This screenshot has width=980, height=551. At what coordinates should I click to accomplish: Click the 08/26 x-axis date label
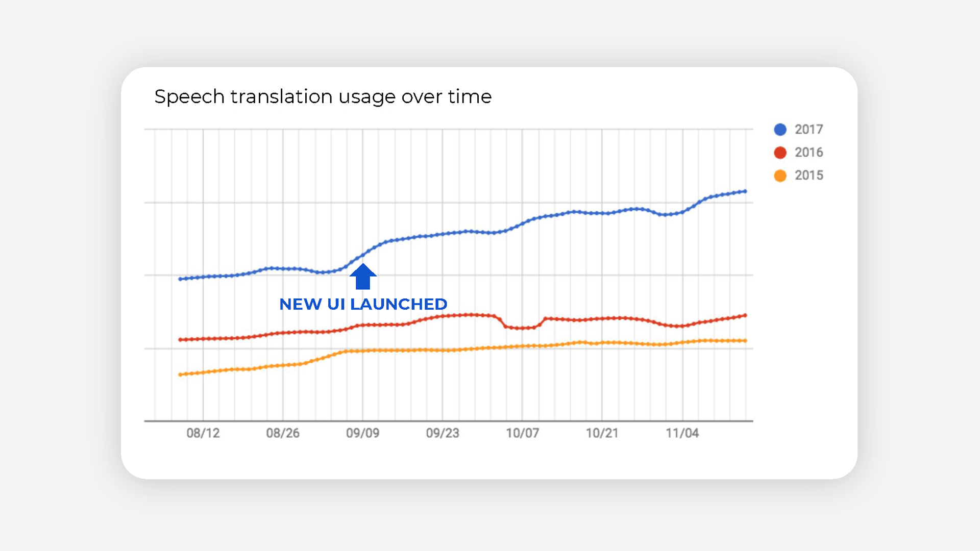283,433
